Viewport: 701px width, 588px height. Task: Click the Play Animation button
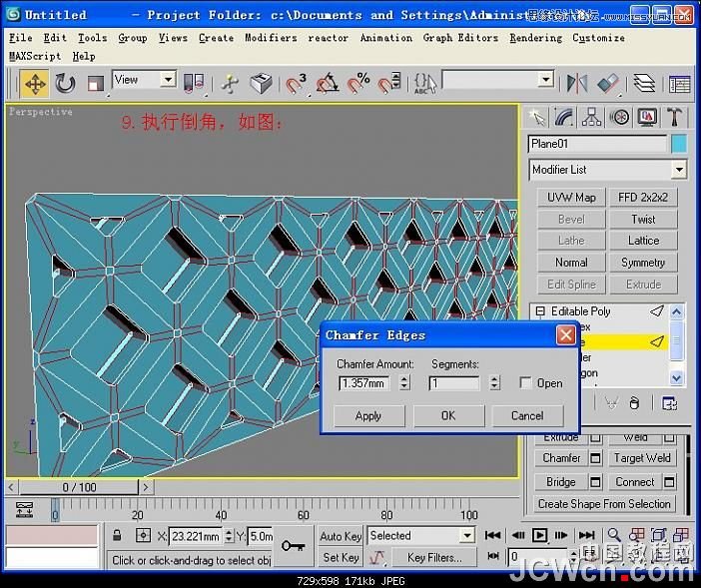click(x=539, y=535)
